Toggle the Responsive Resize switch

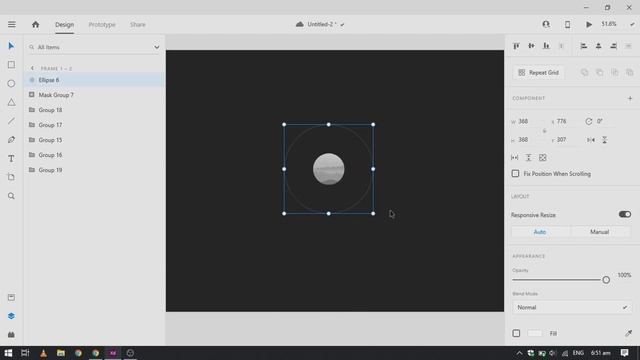pyautogui.click(x=624, y=214)
